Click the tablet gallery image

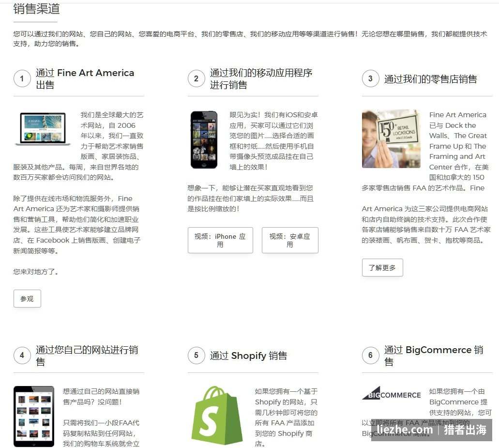[x=34, y=417]
